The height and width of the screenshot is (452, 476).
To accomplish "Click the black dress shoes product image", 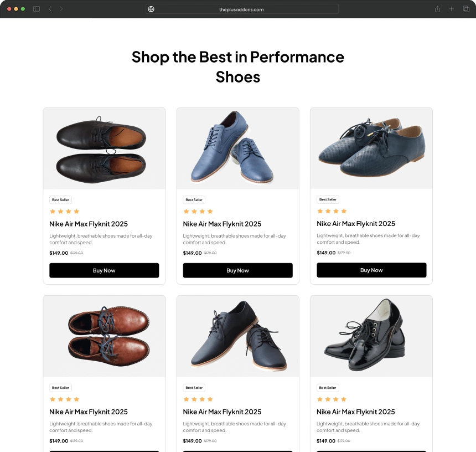I will [x=104, y=147].
